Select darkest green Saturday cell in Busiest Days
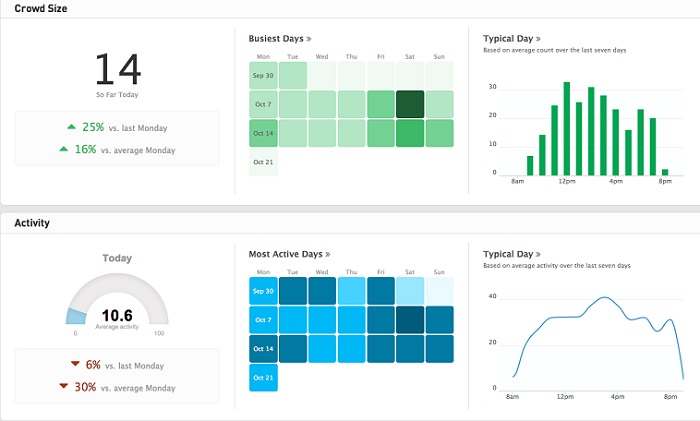This screenshot has width=700, height=421. point(410,105)
